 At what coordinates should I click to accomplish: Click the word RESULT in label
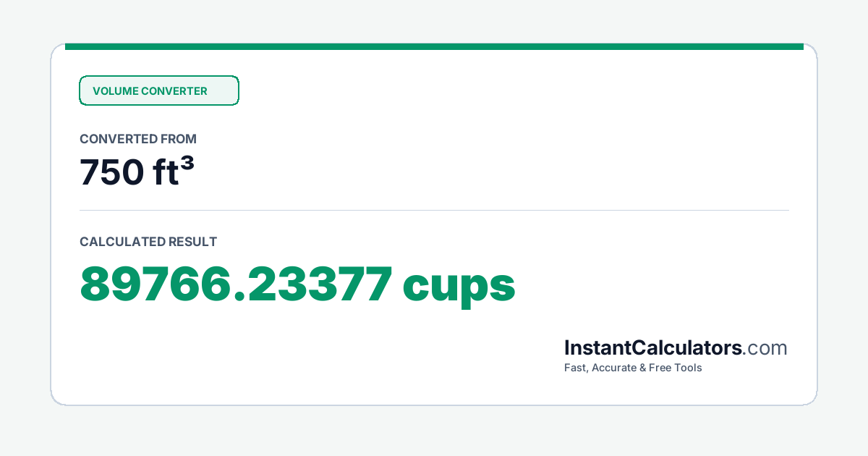[x=192, y=242]
